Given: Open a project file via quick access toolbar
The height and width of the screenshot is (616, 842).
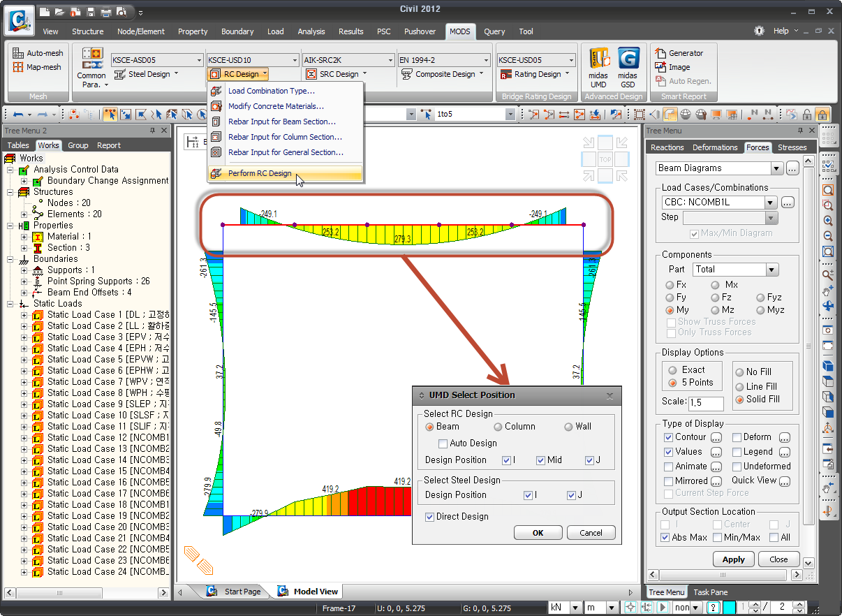Looking at the screenshot, I should [61, 12].
